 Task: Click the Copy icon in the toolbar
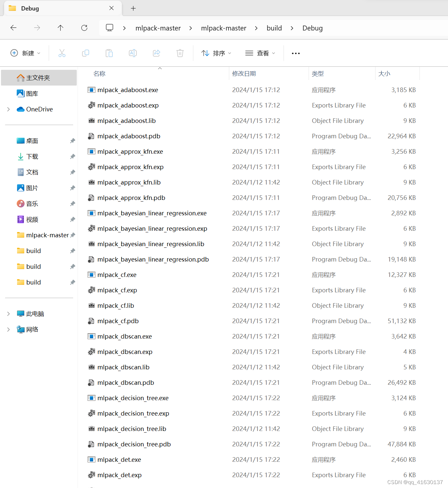coord(86,53)
